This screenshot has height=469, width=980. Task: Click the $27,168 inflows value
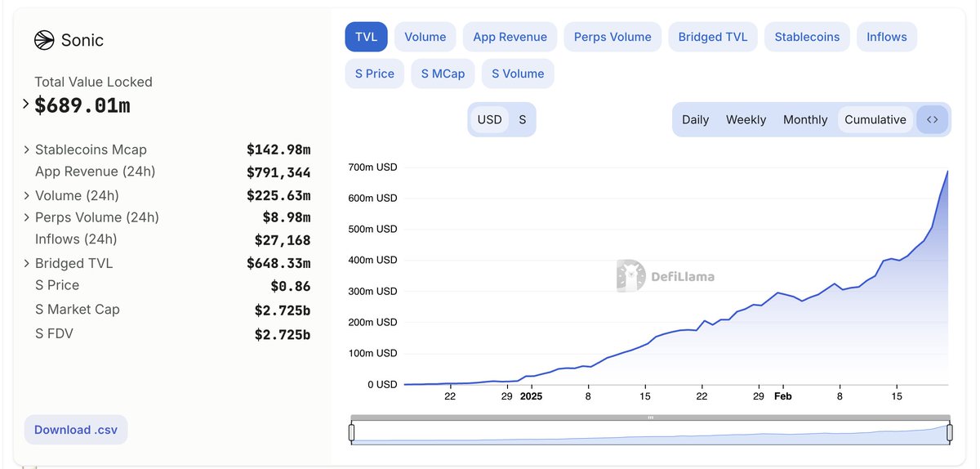283,240
